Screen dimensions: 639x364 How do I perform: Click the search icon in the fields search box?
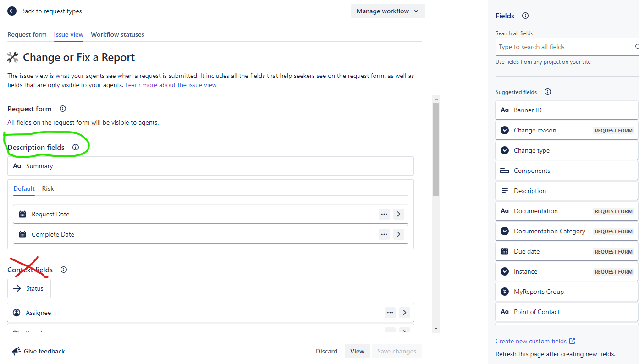pyautogui.click(x=636, y=46)
